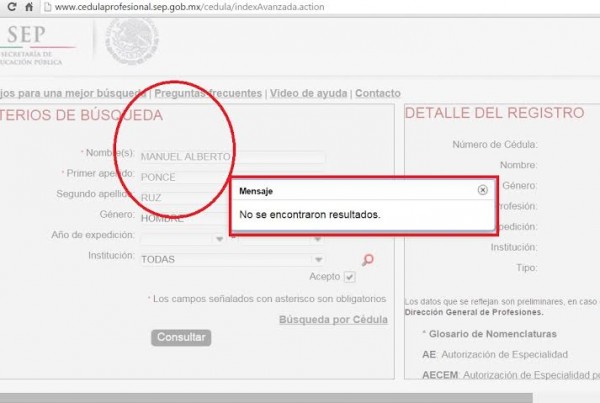Click the Mensaje dialog title
The height and width of the screenshot is (403, 600).
pyautogui.click(x=256, y=191)
